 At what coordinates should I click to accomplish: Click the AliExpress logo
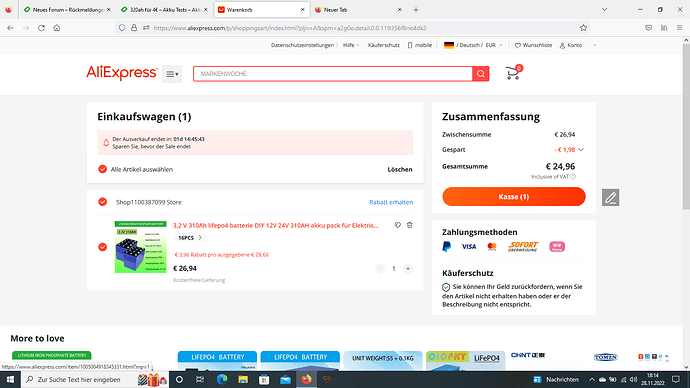(x=121, y=73)
